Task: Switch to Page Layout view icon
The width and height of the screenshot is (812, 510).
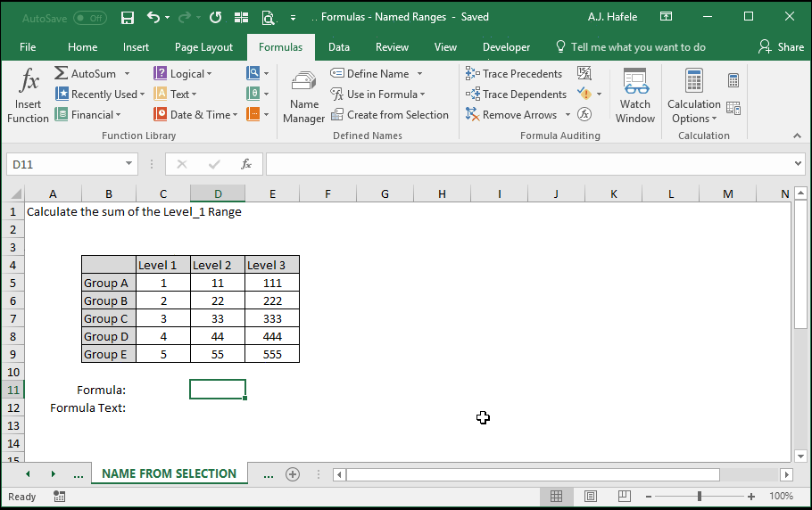Action: [591, 497]
